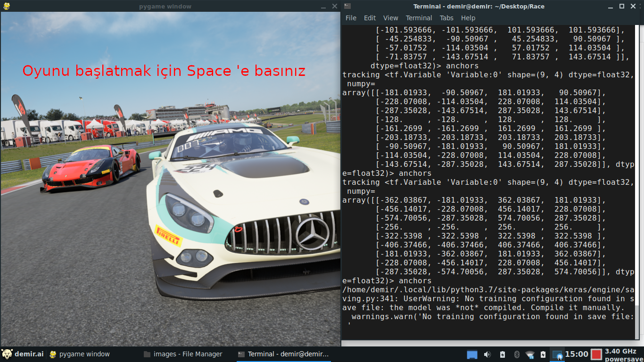The width and height of the screenshot is (644, 362).
Task: Click the red 'Oyunu başlatmak için Space' text
Action: 164,71
